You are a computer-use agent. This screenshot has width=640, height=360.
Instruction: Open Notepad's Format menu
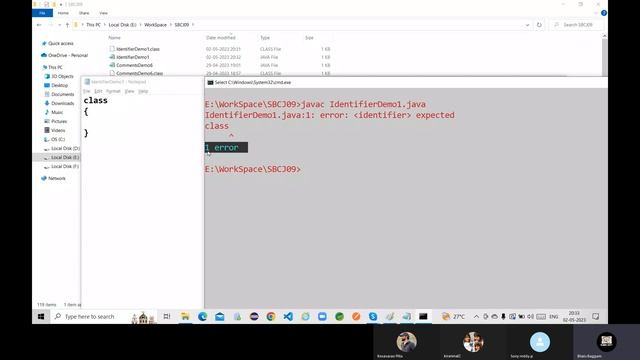pyautogui.click(x=113, y=91)
